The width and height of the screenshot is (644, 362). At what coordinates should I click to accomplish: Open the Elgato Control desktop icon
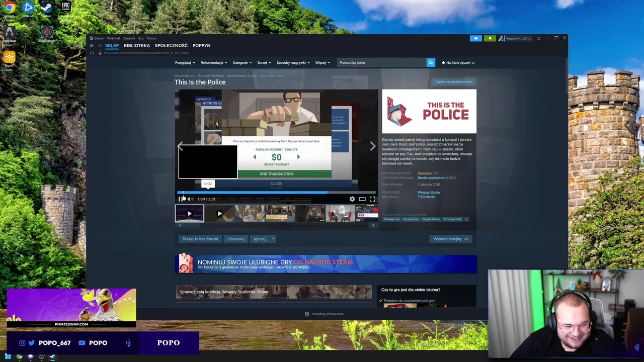point(9,60)
